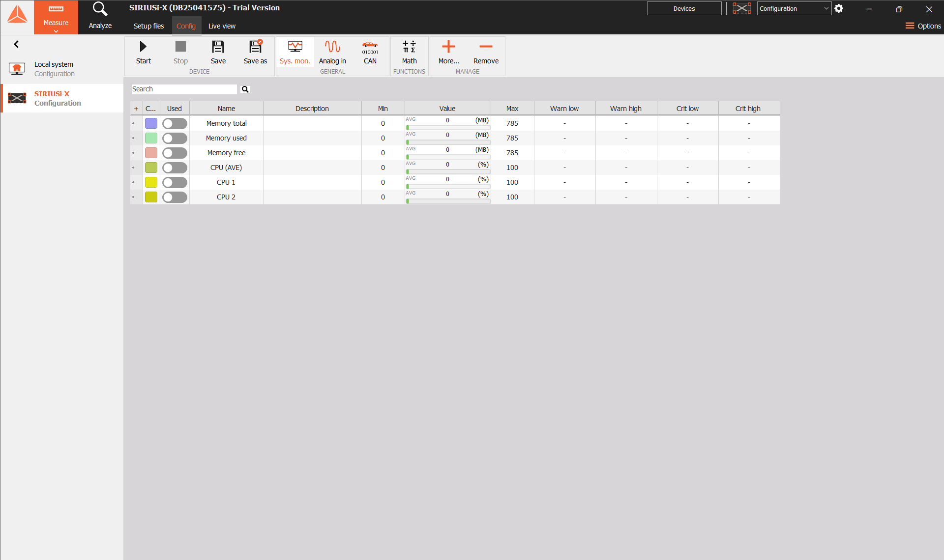Enable the CPU (AVE) channel
This screenshot has width=944, height=560.
[x=175, y=168]
